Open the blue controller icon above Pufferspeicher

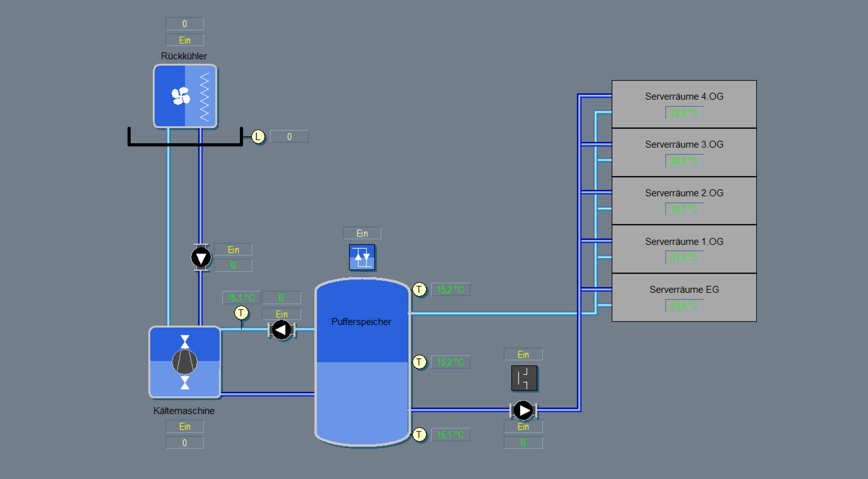[362, 257]
